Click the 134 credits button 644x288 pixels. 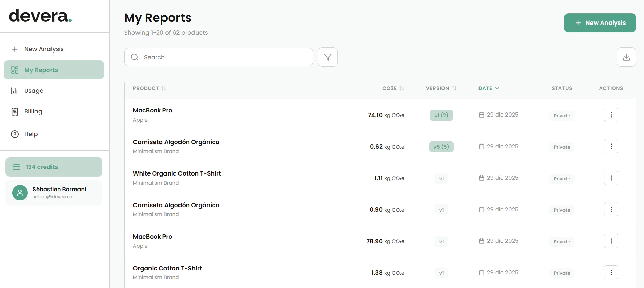tap(54, 167)
